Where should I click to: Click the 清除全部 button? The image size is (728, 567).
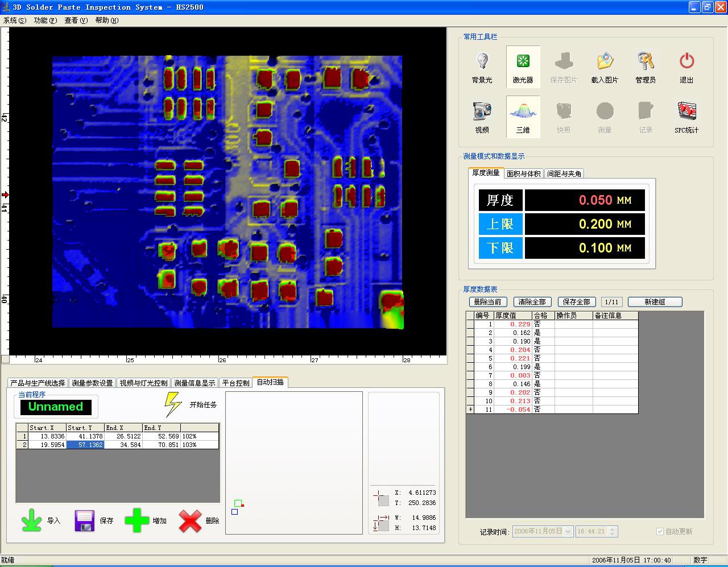click(x=532, y=302)
